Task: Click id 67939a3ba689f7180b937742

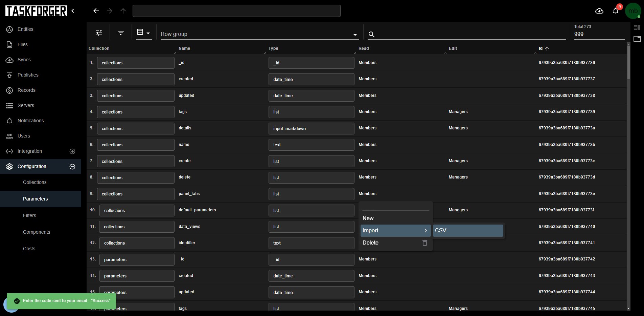Action: (567, 259)
